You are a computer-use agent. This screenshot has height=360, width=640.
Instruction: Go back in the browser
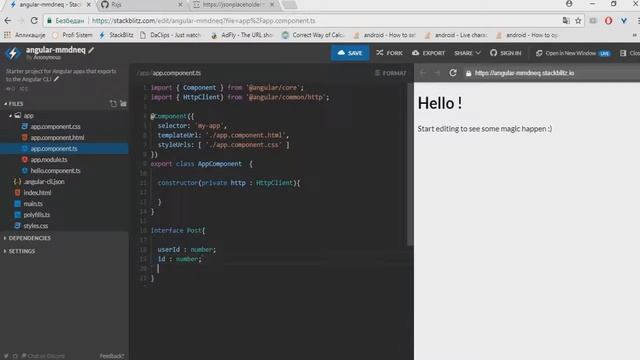[x=8, y=20]
